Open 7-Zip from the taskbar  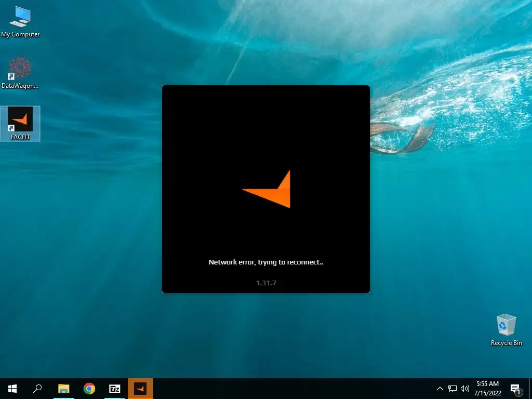[115, 389]
